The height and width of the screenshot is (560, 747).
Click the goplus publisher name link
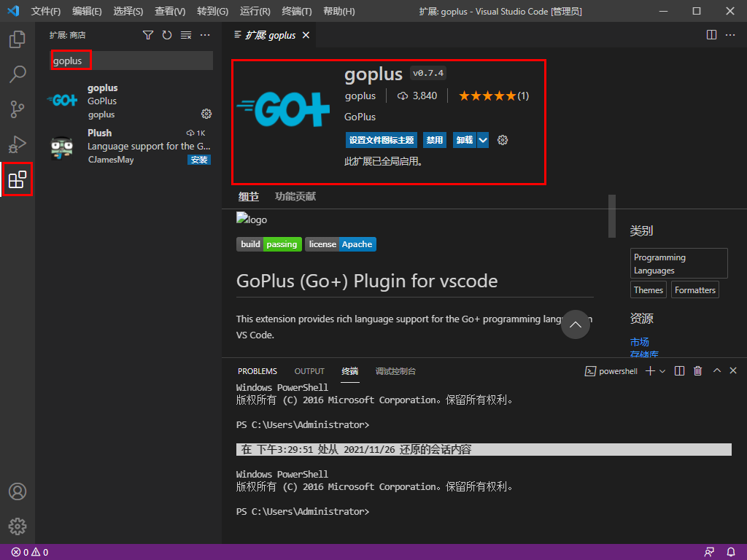[x=360, y=96]
